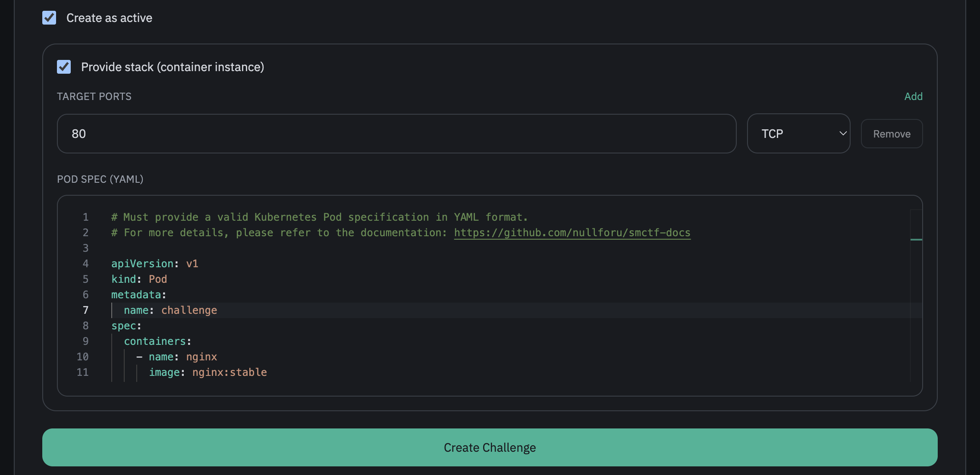Screen dimensions: 980x475
Task: Place cursor on "image: nginx:stable"
Action: [208, 372]
